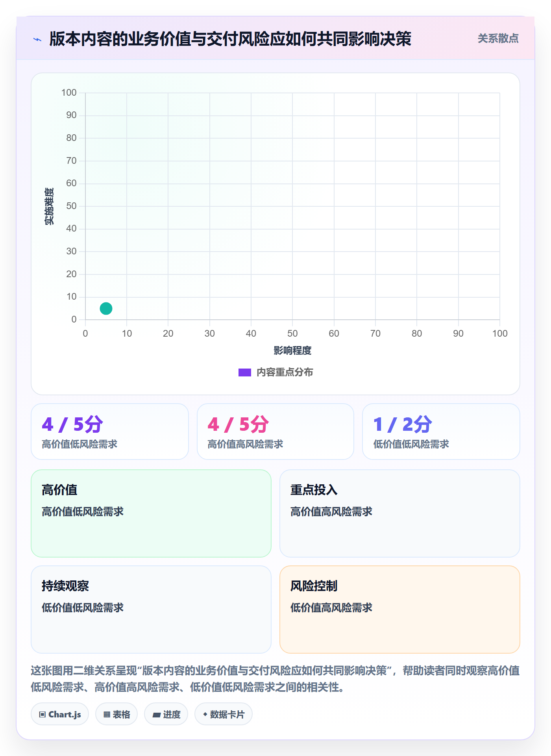Screen dimensions: 551x756
Task: Click the lightning bolt icon beside the title
Action: (x=37, y=39)
